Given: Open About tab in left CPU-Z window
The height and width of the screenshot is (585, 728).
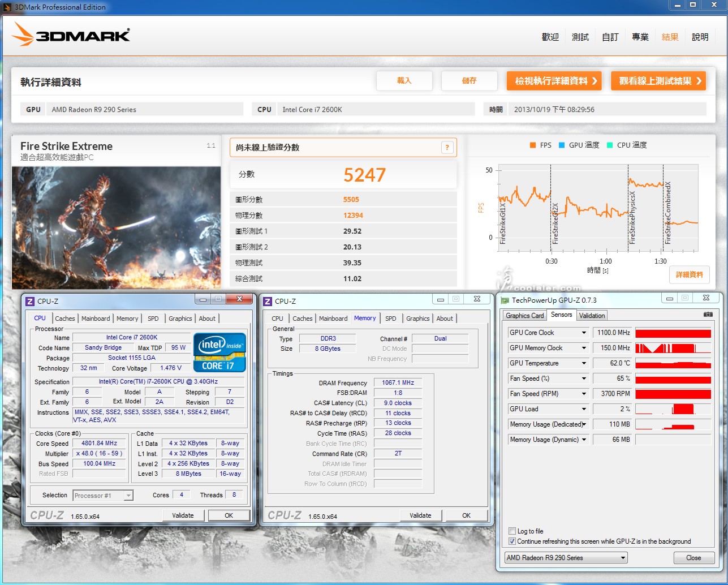Looking at the screenshot, I should pos(207,319).
